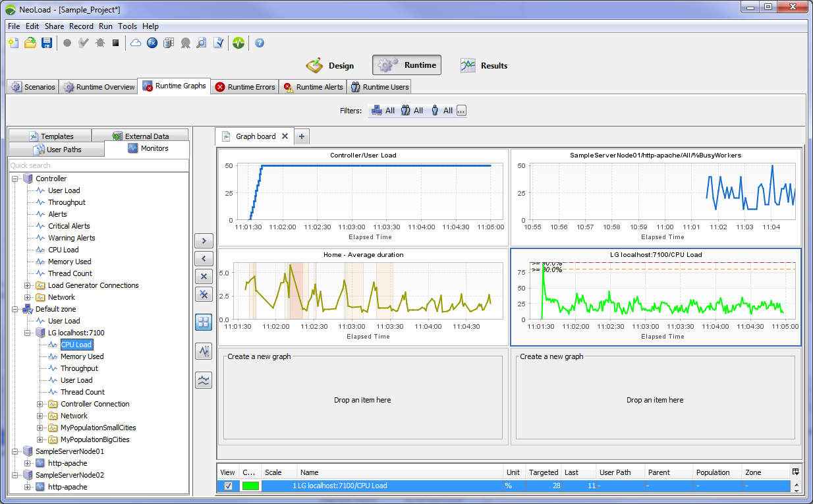Open project using the folder icon
Screen dimensions: 813x504
coord(30,43)
